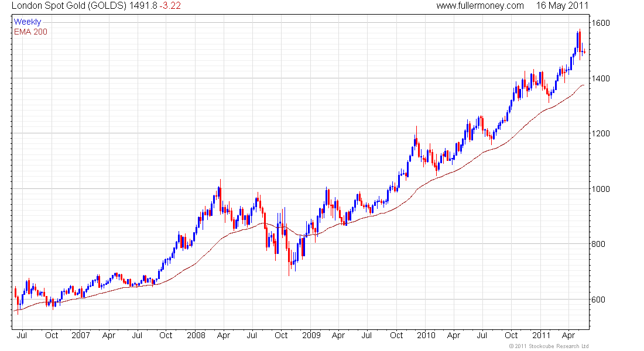Viewport: 644px width, 351px height.
Task: Click the 800 price axis label
Action: (x=598, y=245)
